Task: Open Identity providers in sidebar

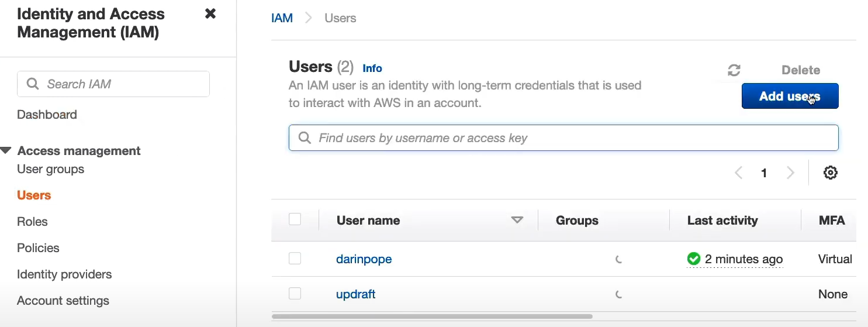Action: 64,274
